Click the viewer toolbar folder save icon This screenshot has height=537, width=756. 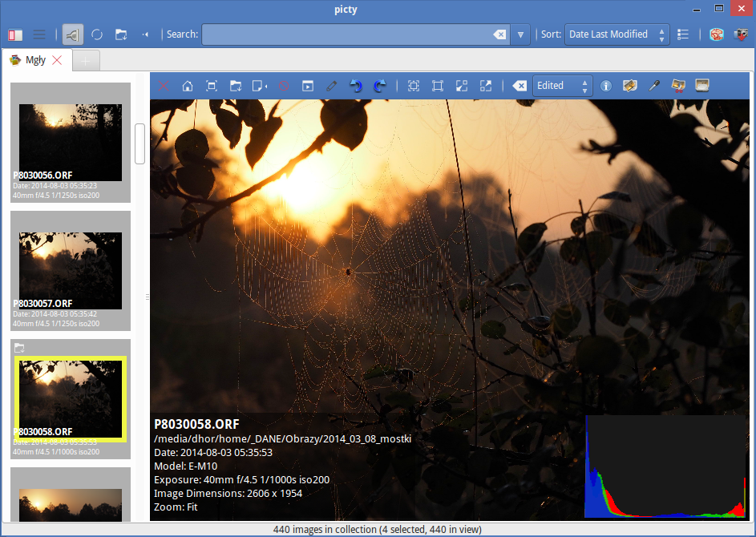tap(236, 86)
